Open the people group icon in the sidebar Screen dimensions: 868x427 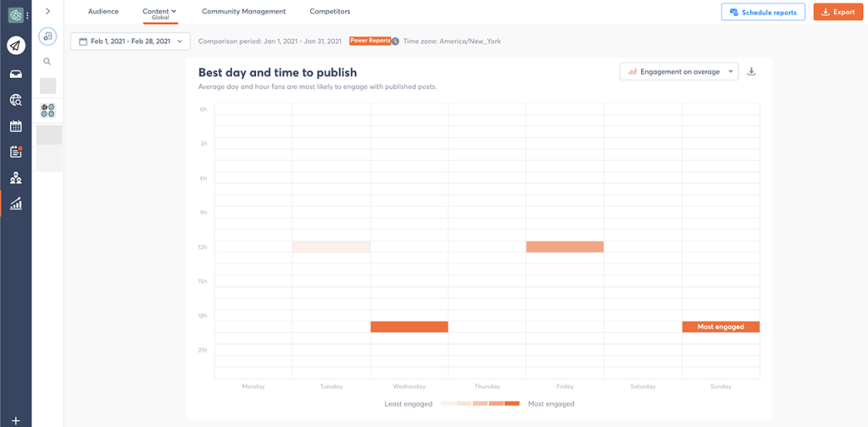coord(16,178)
